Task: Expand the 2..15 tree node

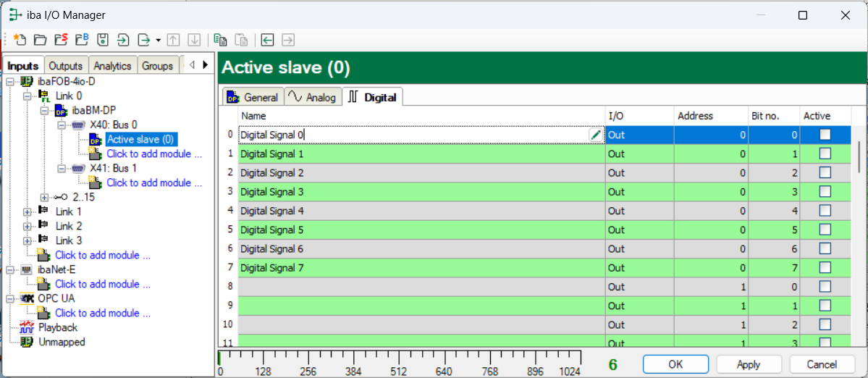Action: [46, 197]
